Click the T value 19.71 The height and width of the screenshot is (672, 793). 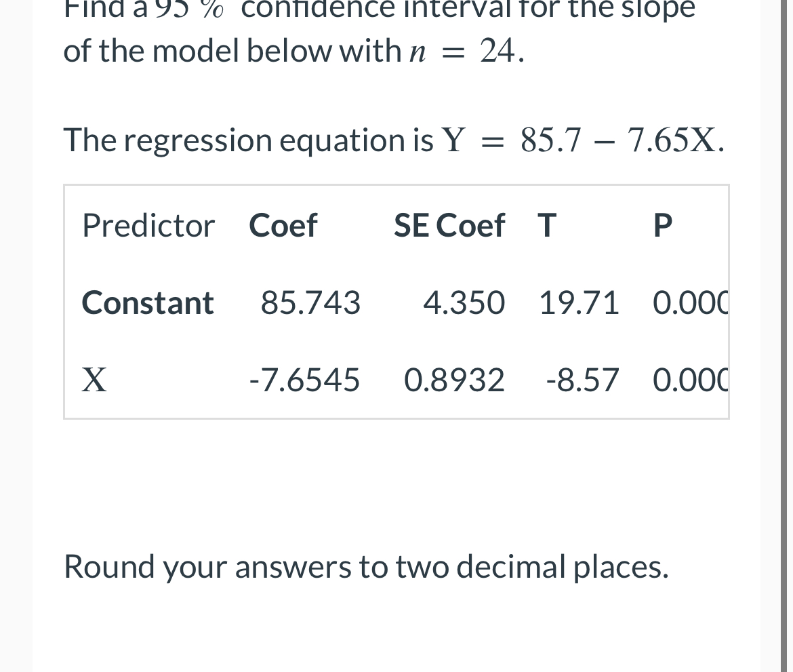coord(579,302)
